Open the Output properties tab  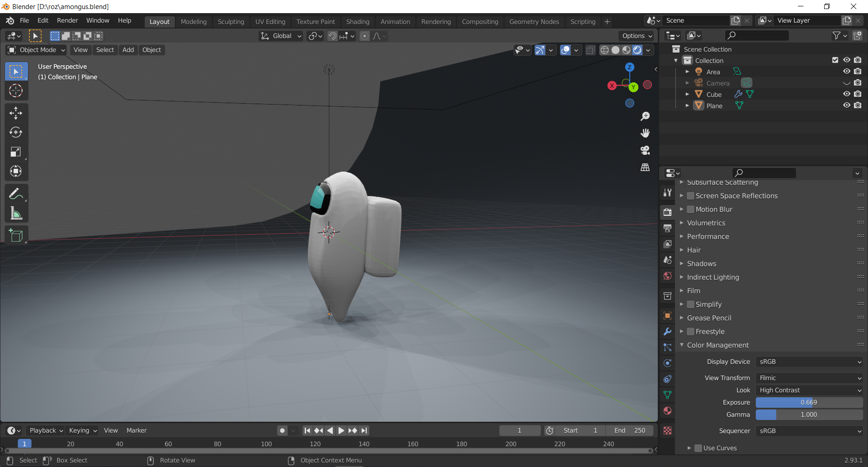[x=667, y=228]
